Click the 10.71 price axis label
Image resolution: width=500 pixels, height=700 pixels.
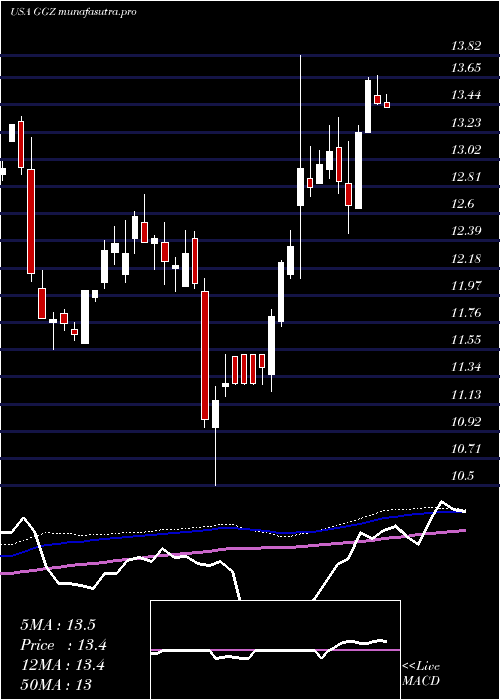(466, 449)
